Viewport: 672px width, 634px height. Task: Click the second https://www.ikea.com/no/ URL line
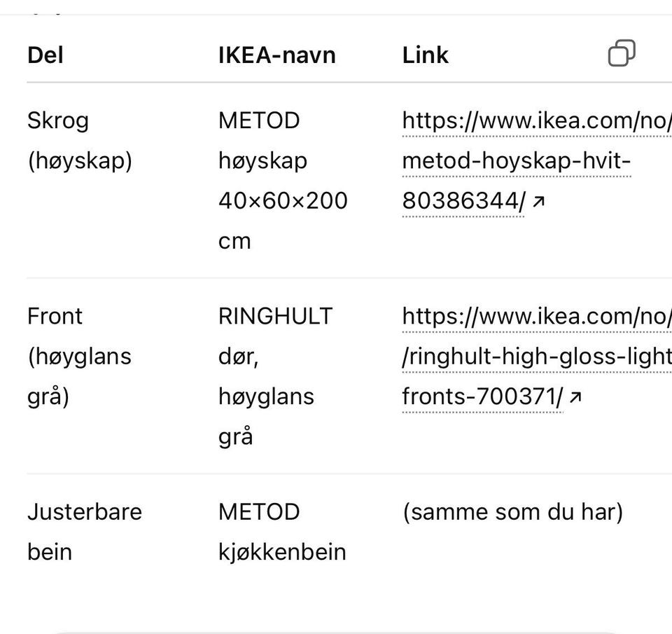(x=536, y=317)
